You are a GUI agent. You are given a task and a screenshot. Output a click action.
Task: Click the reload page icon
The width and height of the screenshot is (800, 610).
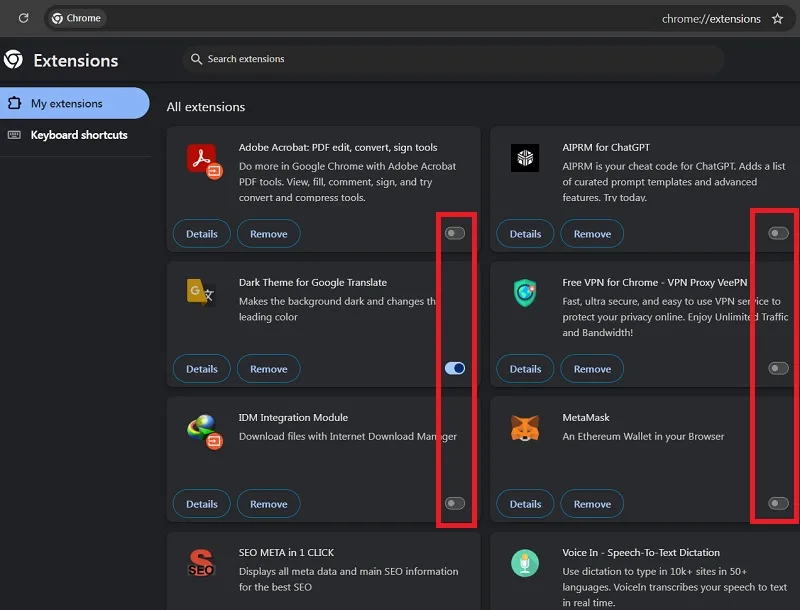tap(23, 18)
